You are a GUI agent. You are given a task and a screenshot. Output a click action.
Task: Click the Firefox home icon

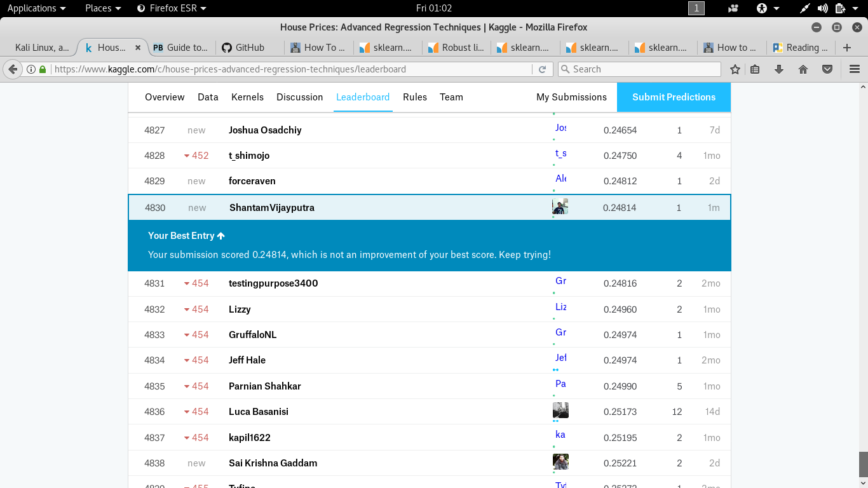coord(803,69)
